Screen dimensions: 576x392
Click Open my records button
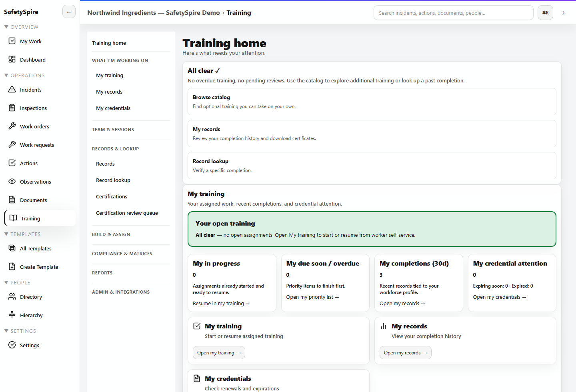click(x=405, y=353)
